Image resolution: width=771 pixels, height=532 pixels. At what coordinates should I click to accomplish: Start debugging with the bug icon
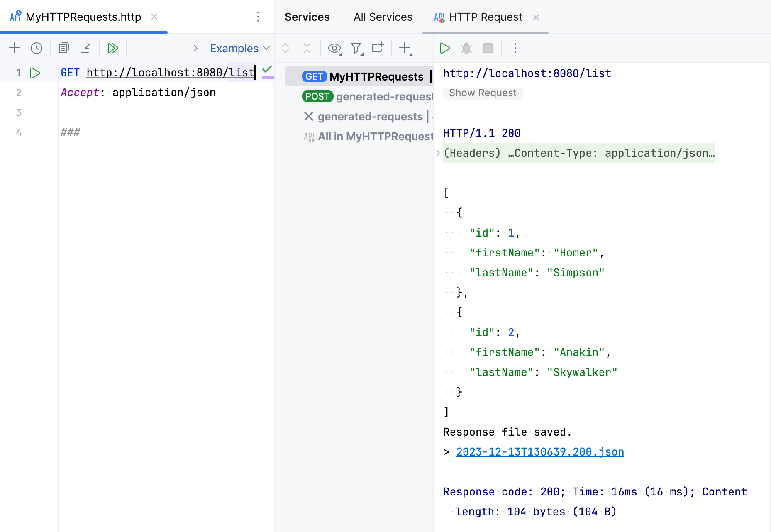(466, 48)
